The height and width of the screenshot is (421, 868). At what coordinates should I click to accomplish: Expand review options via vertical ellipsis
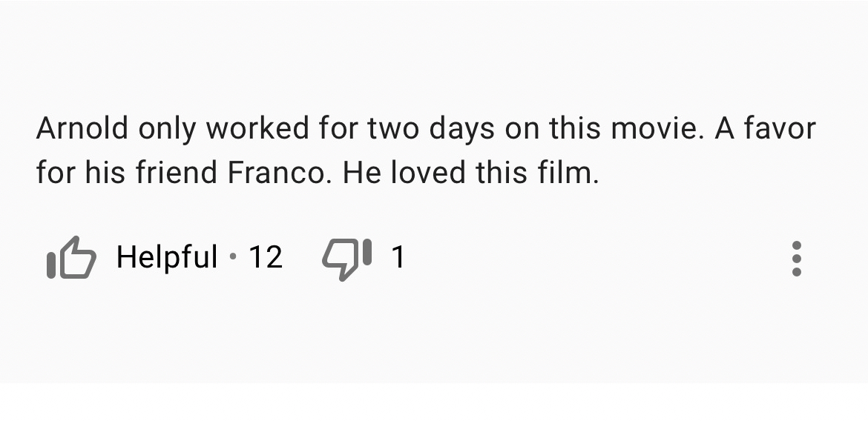pos(796,258)
